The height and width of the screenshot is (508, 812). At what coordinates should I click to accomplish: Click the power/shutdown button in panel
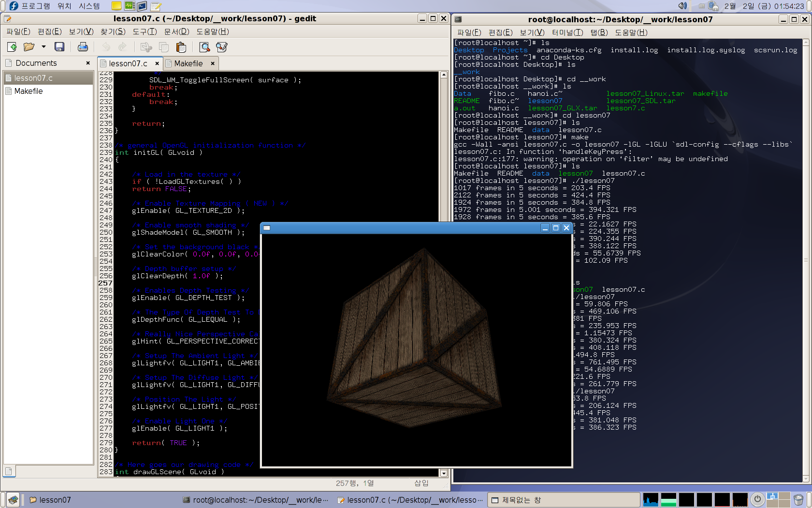point(757,499)
